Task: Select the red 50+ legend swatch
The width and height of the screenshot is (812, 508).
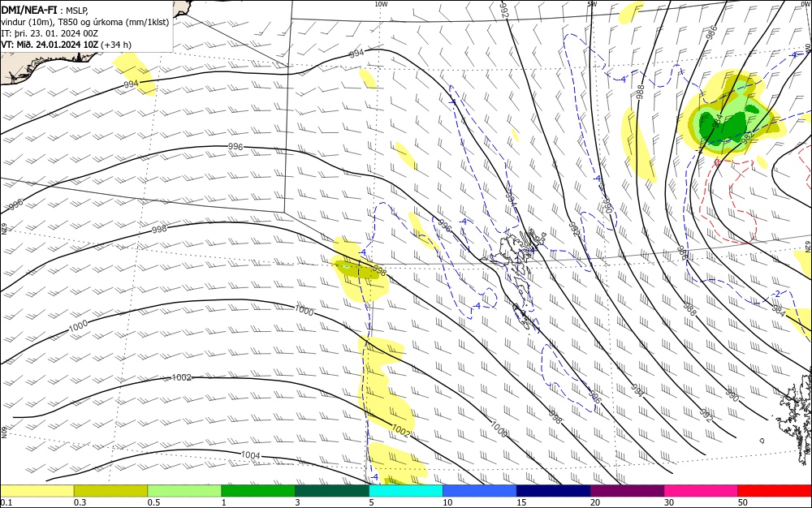Action: (775, 491)
